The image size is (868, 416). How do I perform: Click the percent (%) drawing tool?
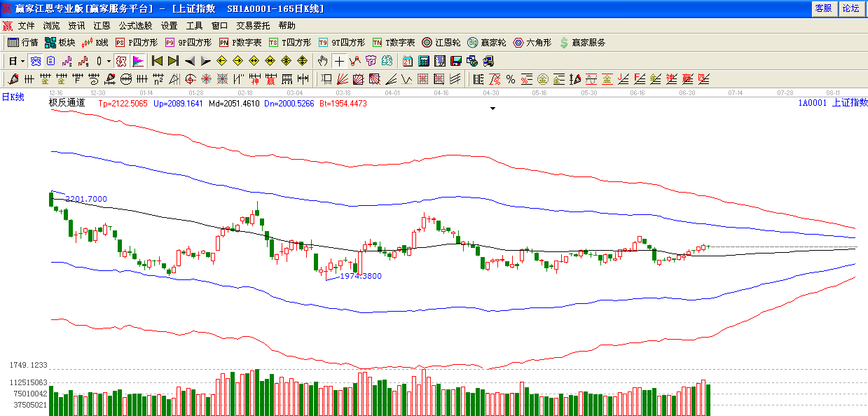click(x=511, y=79)
